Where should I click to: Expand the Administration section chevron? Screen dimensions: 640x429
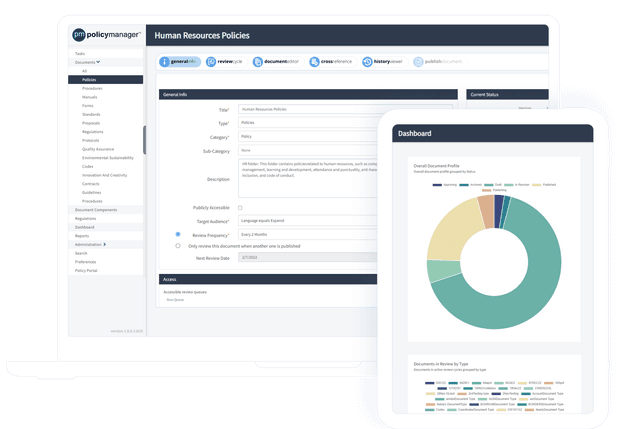point(104,245)
